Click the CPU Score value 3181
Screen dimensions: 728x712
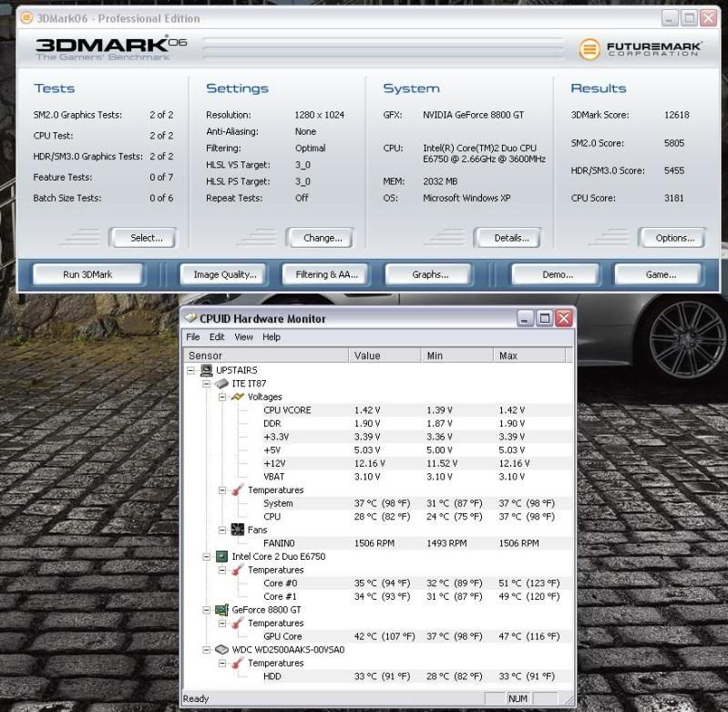coord(673,198)
